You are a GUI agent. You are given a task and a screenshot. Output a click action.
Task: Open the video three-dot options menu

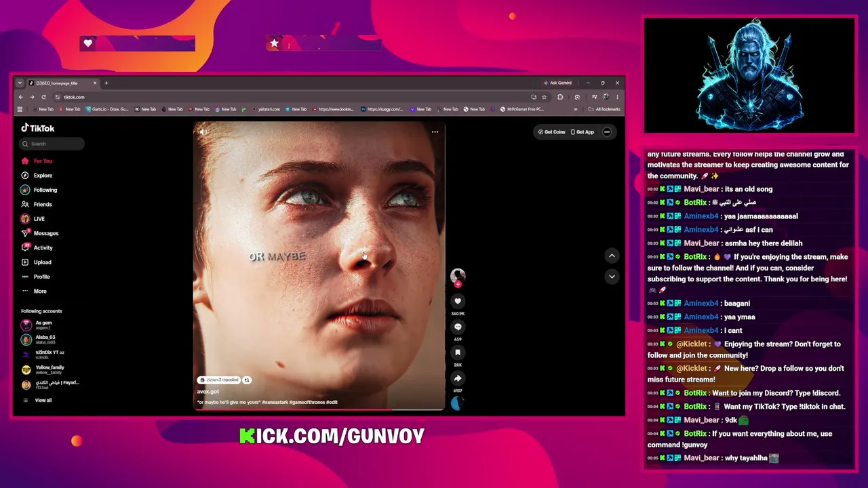[x=435, y=132]
